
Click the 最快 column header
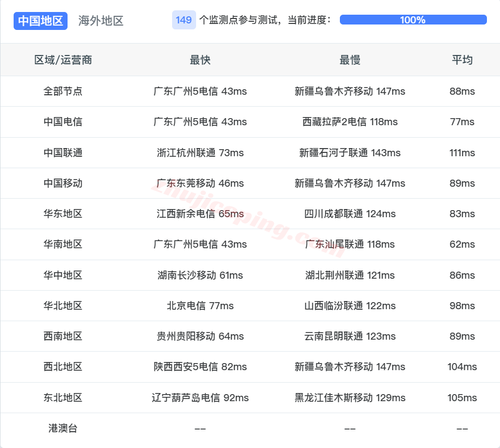200,60
